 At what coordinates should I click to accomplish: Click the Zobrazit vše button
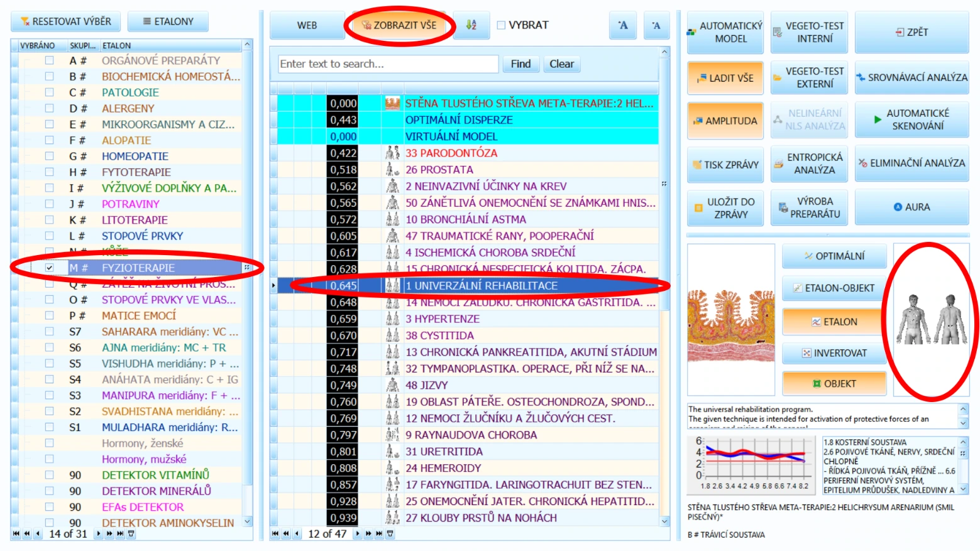coord(399,25)
